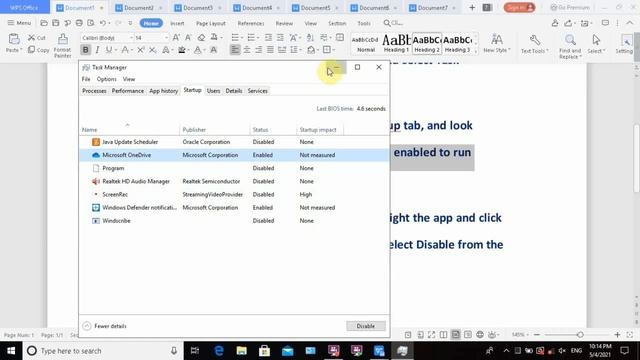Open Microsoft Edge from the taskbar
Viewport: 640px width, 360px height.
[219, 351]
